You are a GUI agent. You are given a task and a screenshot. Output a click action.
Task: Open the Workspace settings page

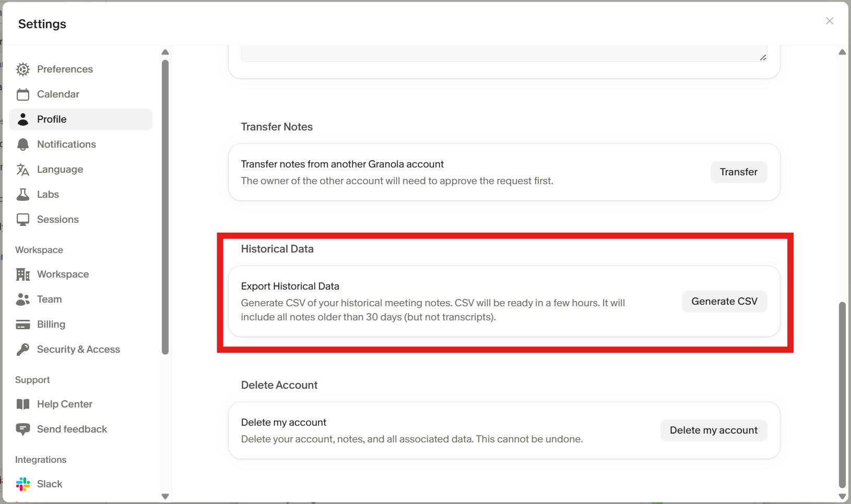63,274
